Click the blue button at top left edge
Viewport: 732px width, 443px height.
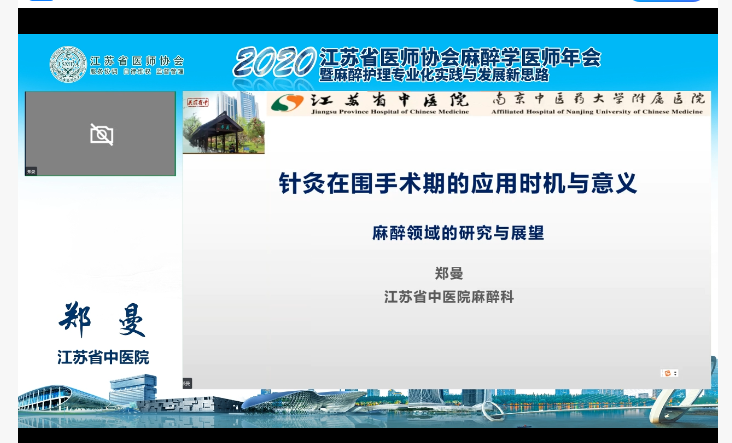[x=40, y=2]
